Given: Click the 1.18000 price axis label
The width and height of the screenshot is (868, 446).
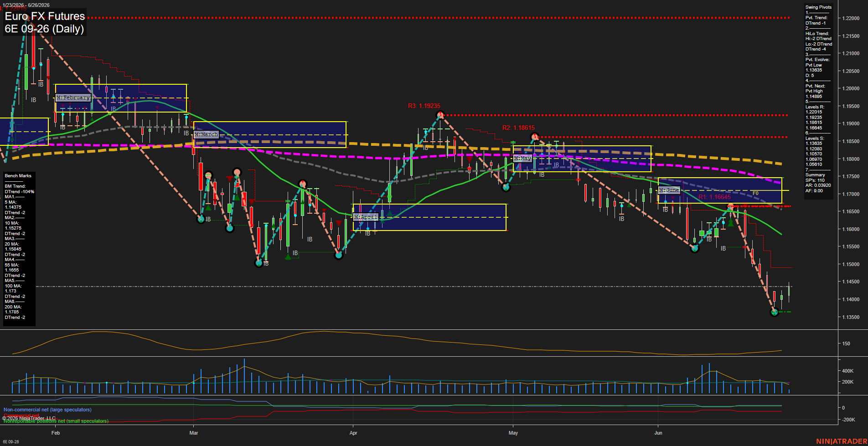Looking at the screenshot, I should (851, 159).
